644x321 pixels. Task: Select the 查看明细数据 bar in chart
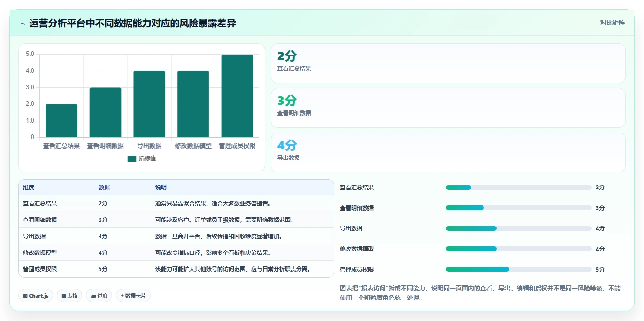click(x=105, y=112)
